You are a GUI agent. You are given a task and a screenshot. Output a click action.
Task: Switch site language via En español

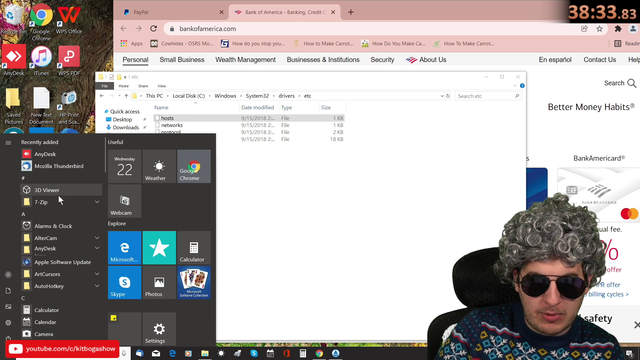click(x=555, y=60)
